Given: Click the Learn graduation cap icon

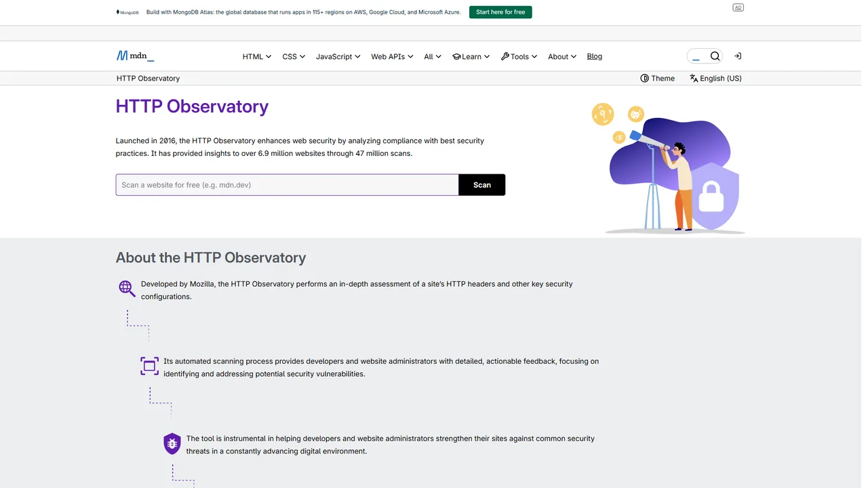Looking at the screenshot, I should point(456,57).
